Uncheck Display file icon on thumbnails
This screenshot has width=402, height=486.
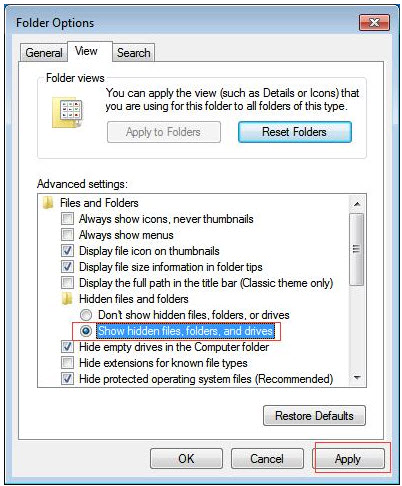(x=67, y=251)
